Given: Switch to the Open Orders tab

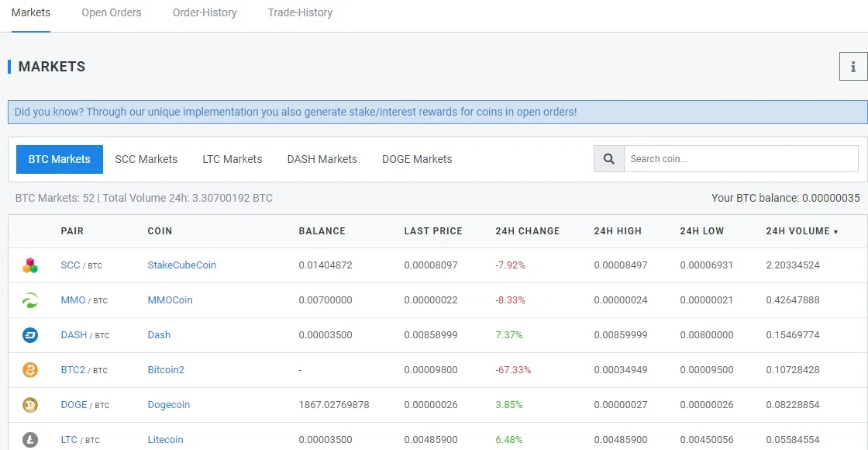Looking at the screenshot, I should click(x=112, y=12).
